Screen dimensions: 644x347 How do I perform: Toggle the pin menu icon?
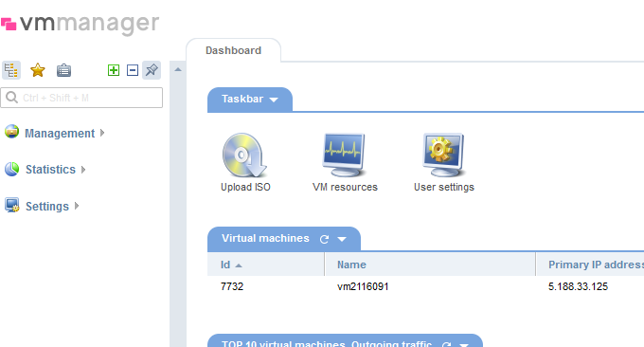tap(152, 70)
